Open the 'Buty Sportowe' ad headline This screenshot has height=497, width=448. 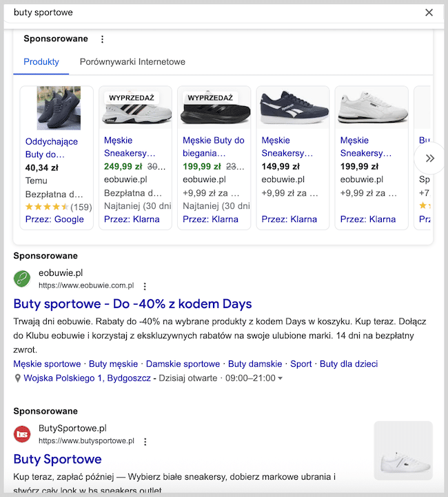tap(57, 459)
